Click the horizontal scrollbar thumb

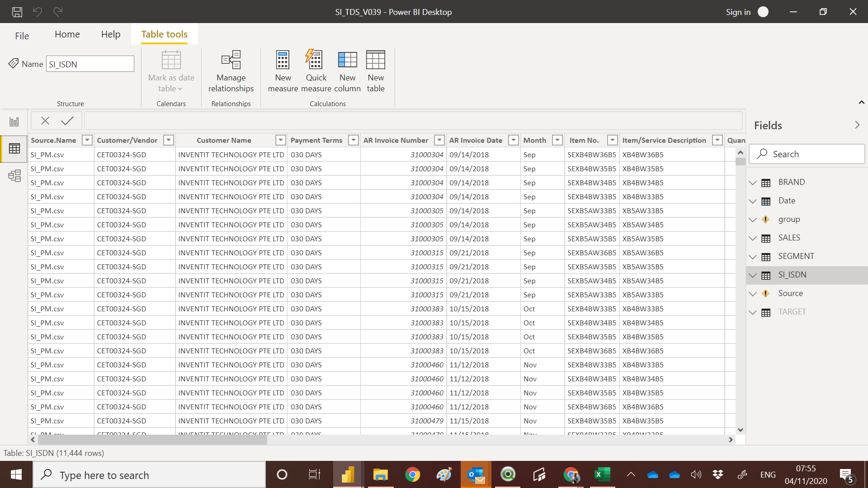pos(152,440)
